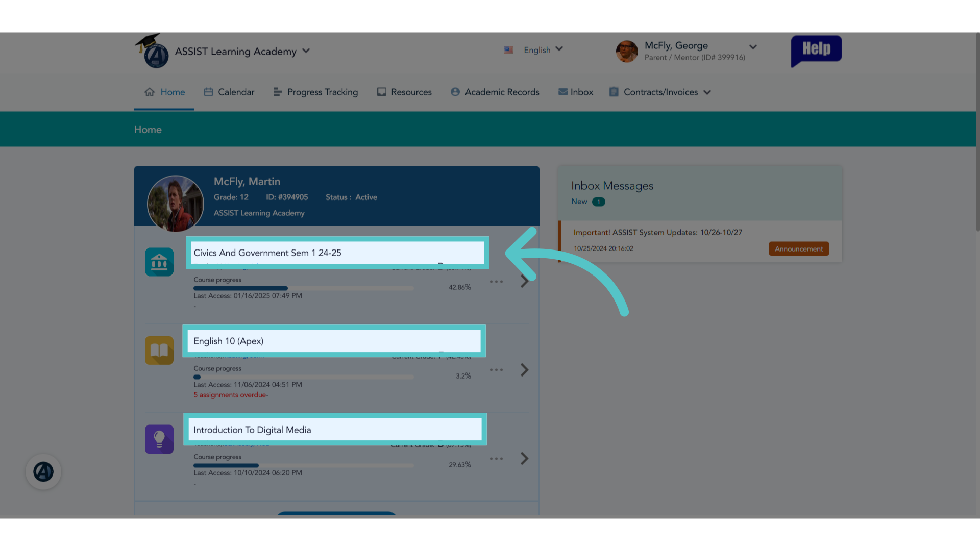Open the Academic Records tab
The height and width of the screenshot is (551, 980).
(x=495, y=92)
